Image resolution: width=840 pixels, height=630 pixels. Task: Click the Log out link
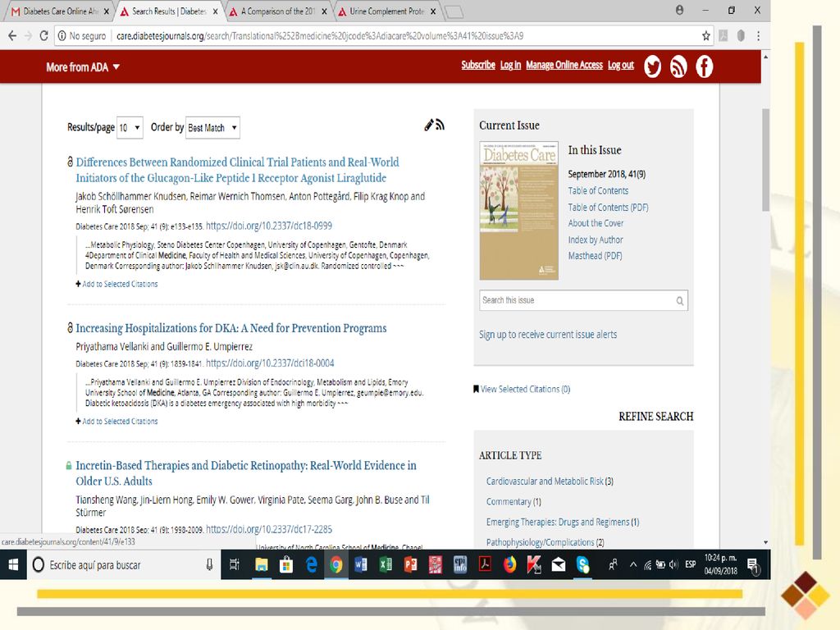(620, 65)
